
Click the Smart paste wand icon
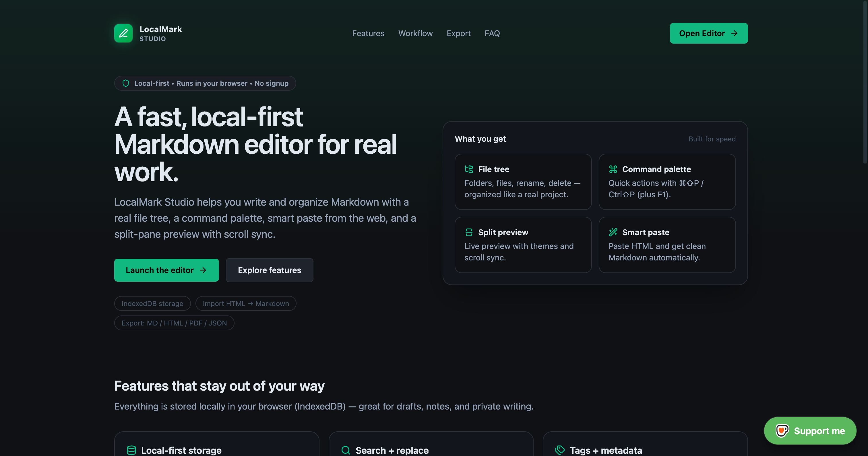tap(613, 232)
